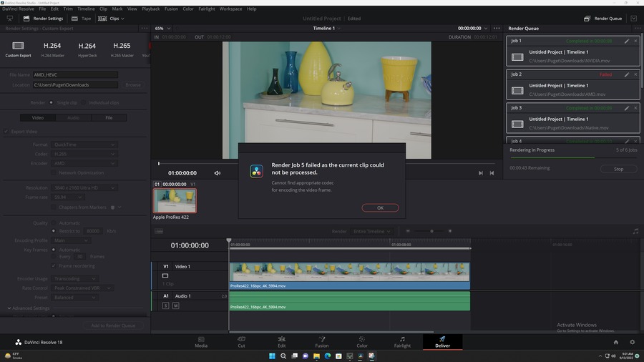
Task: Remove Job 3 from render queue
Action: pos(635,108)
